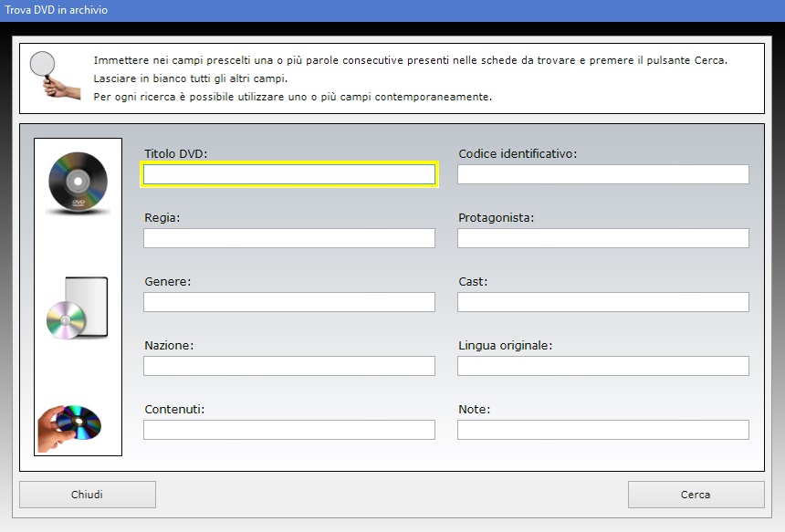Click the DVD case with disc icon
This screenshot has height=532, width=785.
[x=78, y=308]
